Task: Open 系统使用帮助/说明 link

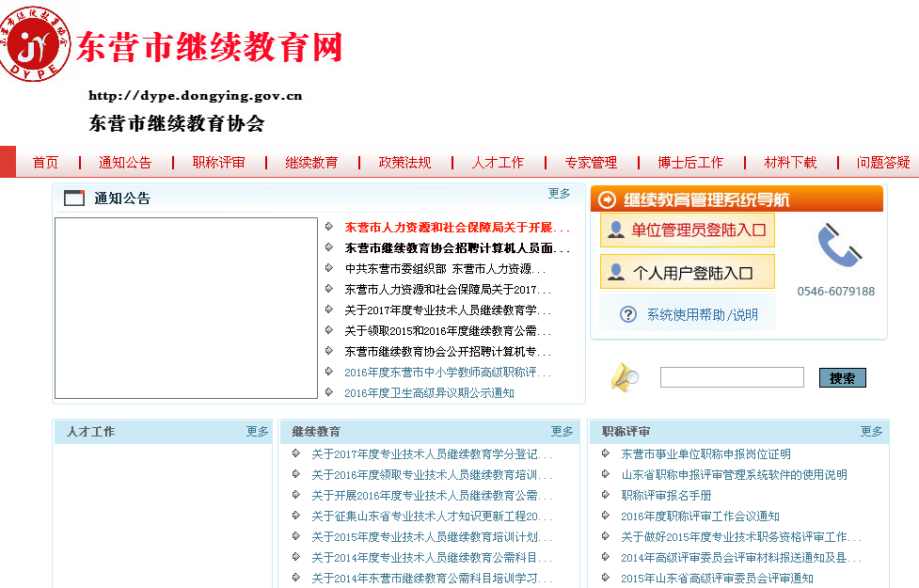Action: click(702, 314)
